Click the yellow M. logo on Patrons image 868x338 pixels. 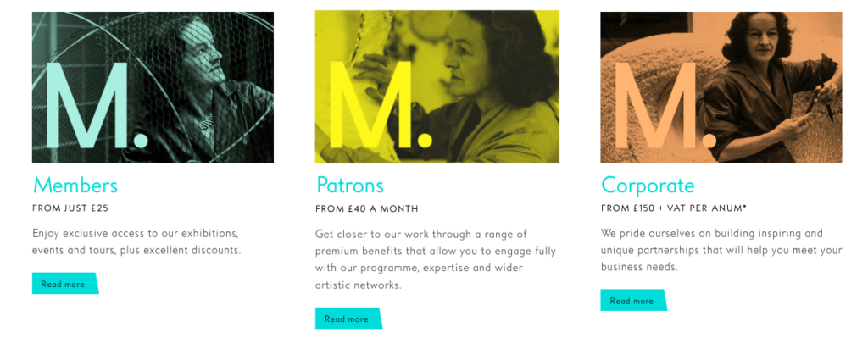coord(379,105)
